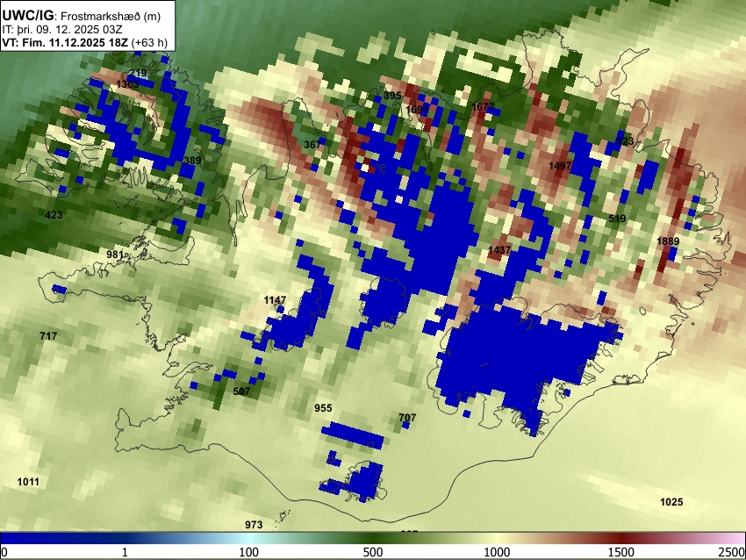Click the 1025 value label

point(671,502)
